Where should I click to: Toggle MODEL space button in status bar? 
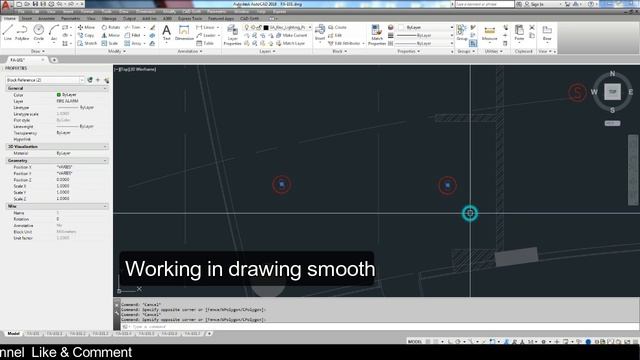pos(414,341)
